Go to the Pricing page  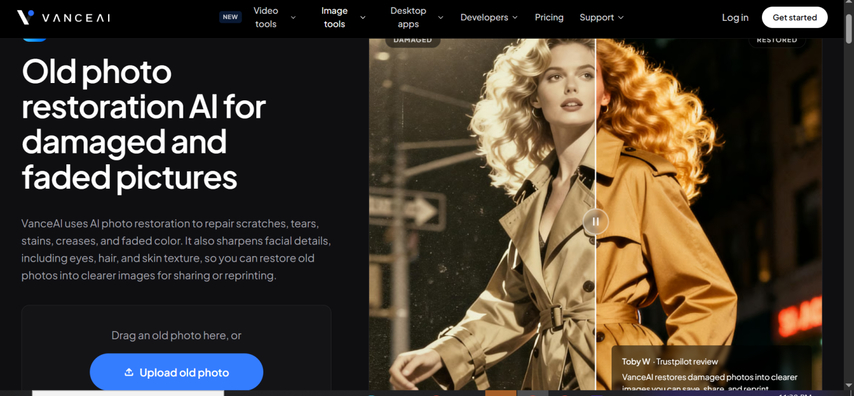click(549, 17)
